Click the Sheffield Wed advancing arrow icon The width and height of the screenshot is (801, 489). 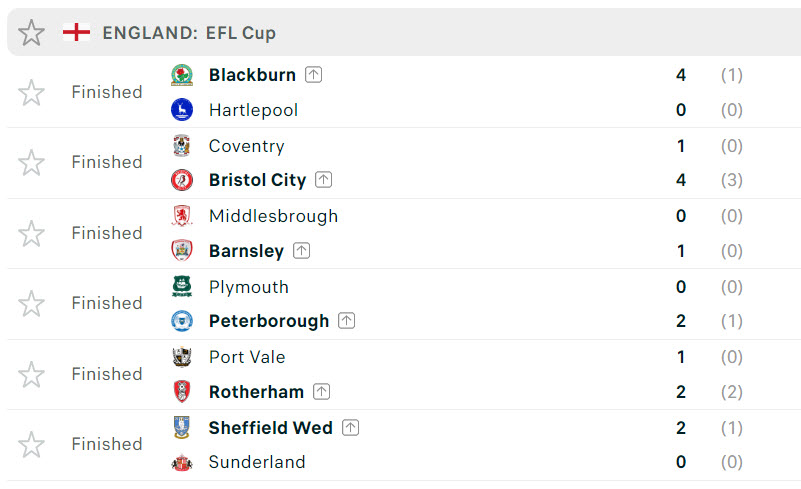(350, 428)
